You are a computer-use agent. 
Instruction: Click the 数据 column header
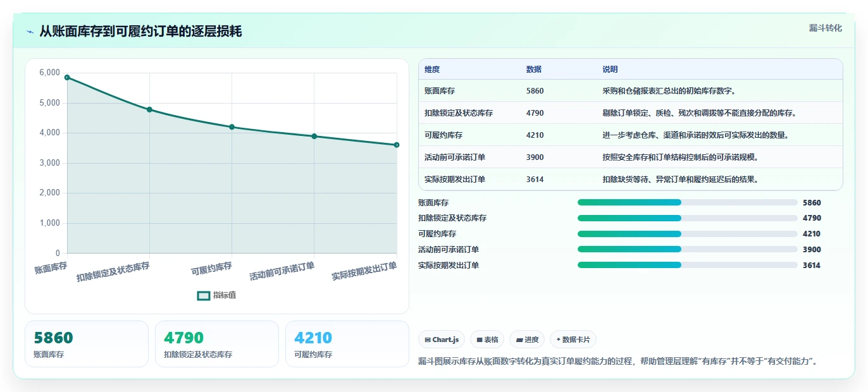pos(534,70)
